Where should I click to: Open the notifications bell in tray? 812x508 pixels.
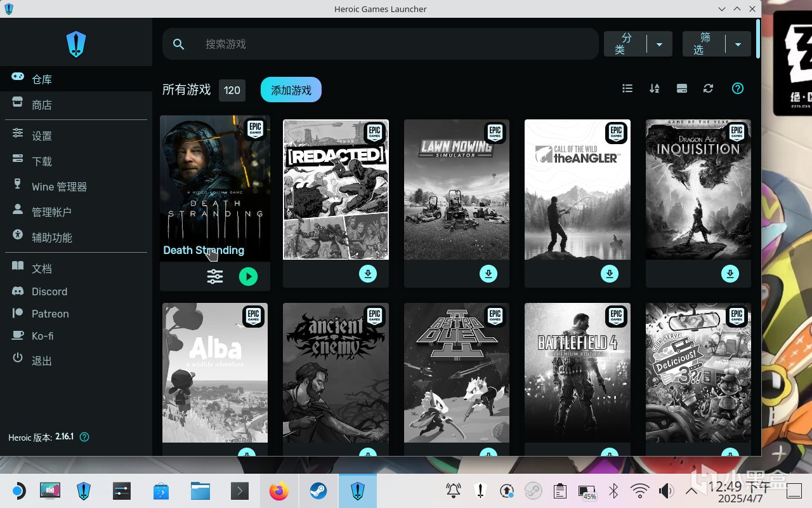tap(454, 491)
